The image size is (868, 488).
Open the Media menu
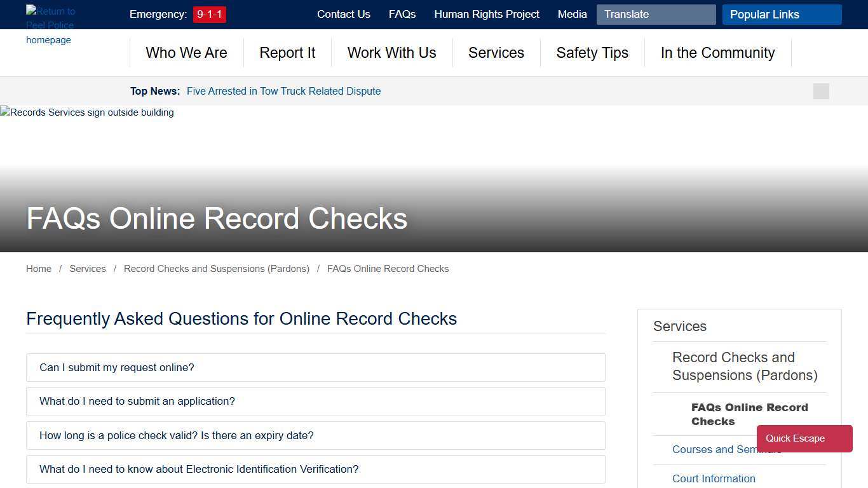click(x=572, y=14)
